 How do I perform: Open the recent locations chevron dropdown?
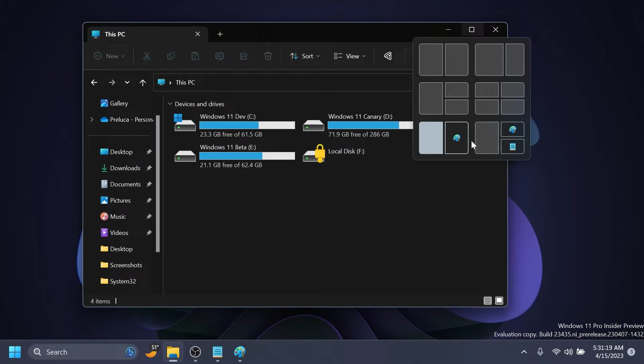[x=127, y=83]
